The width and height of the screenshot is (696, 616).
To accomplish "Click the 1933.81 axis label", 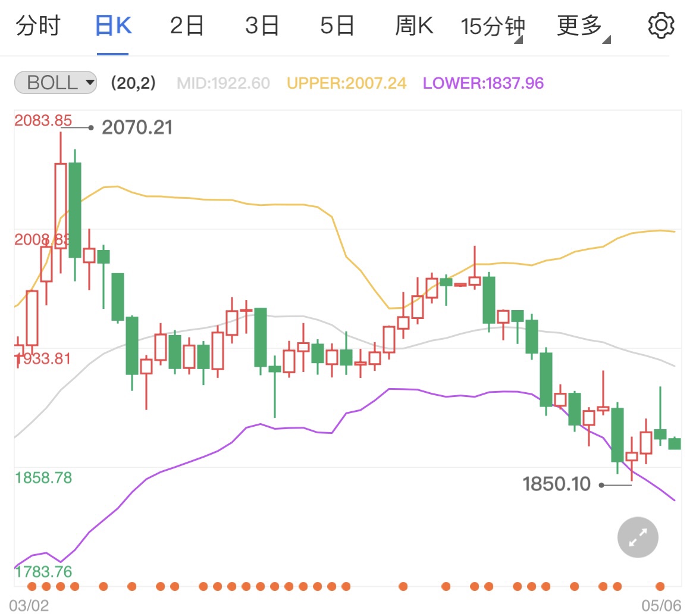I will pos(43,358).
